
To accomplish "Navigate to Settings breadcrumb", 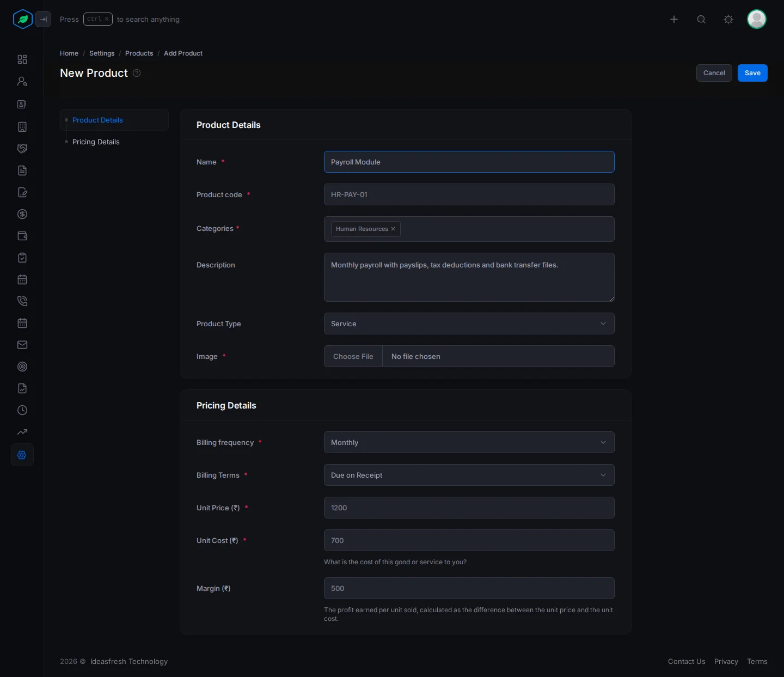I will pyautogui.click(x=102, y=53).
